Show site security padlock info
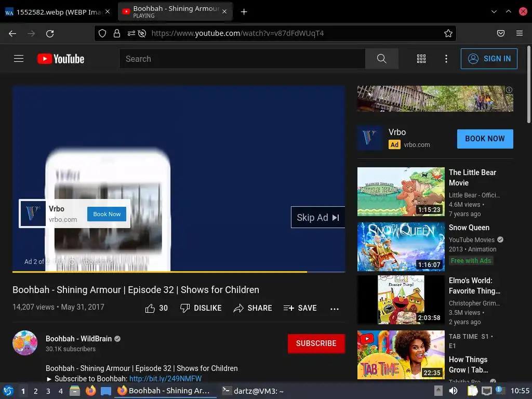Image resolution: width=532 pixels, height=399 pixels. pos(117,33)
